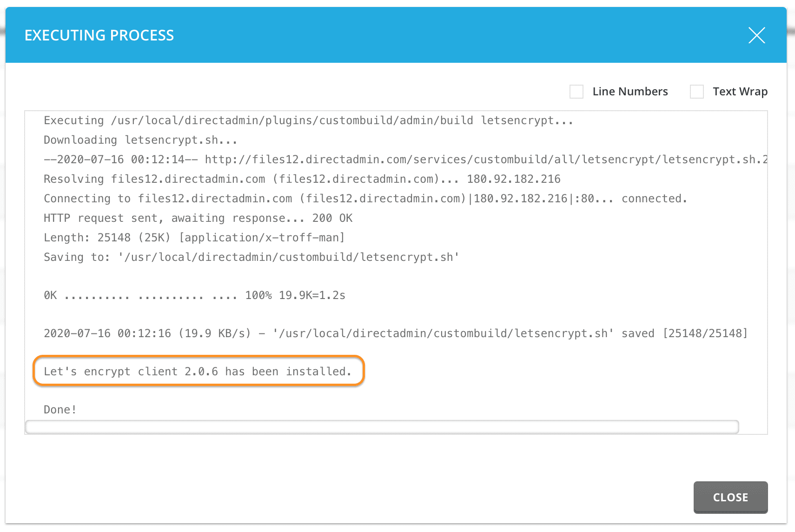Click the 'Resolving files12.directadmin.com' line

click(302, 179)
